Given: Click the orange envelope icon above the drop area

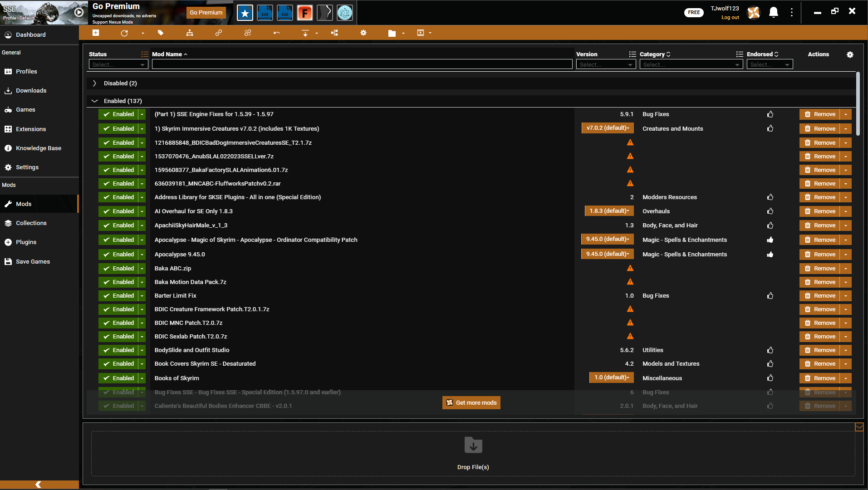Looking at the screenshot, I should coord(859,427).
